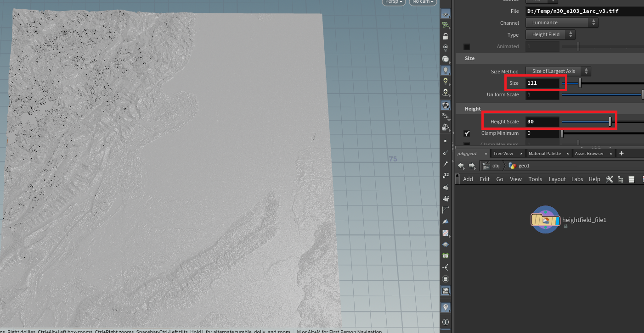Screen dimensions: 644x333
Task: Open the Size Method dropdown
Action: pos(558,71)
